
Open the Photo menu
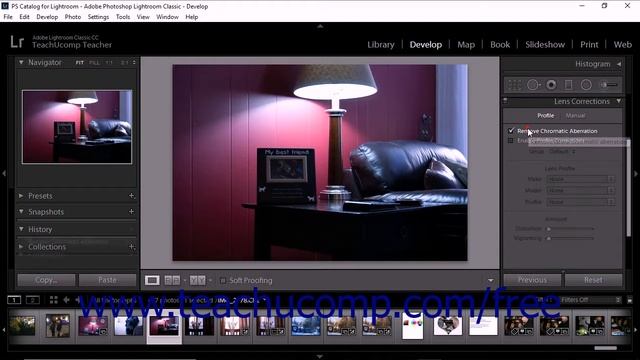tap(73, 17)
